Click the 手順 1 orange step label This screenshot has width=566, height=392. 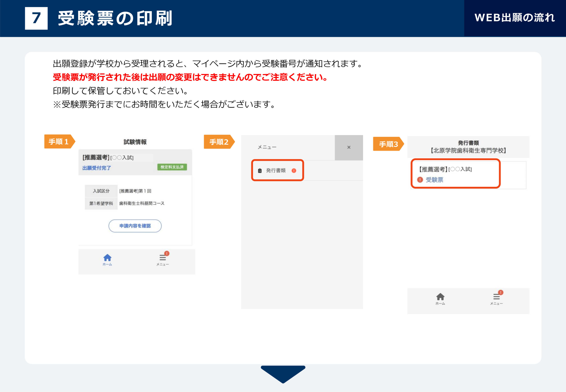59,142
